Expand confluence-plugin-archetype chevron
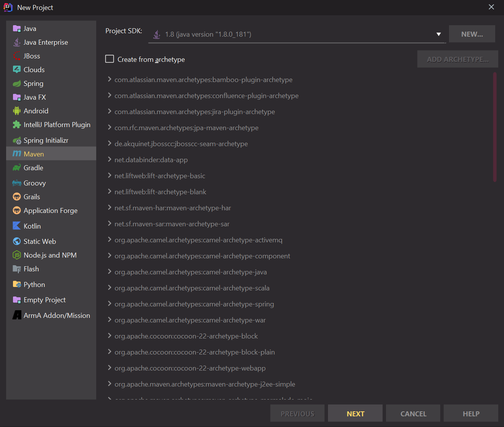This screenshot has width=504, height=427. (110, 95)
